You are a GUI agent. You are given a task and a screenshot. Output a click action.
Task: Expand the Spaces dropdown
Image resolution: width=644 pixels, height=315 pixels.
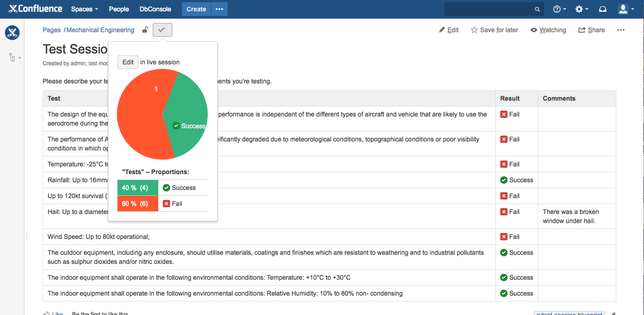pyautogui.click(x=84, y=9)
